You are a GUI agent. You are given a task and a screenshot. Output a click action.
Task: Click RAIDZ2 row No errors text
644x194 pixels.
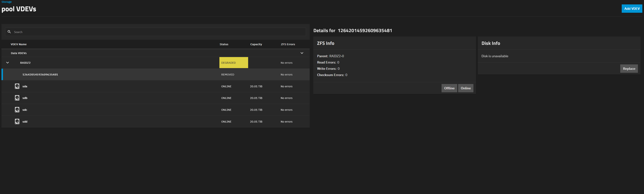click(286, 63)
